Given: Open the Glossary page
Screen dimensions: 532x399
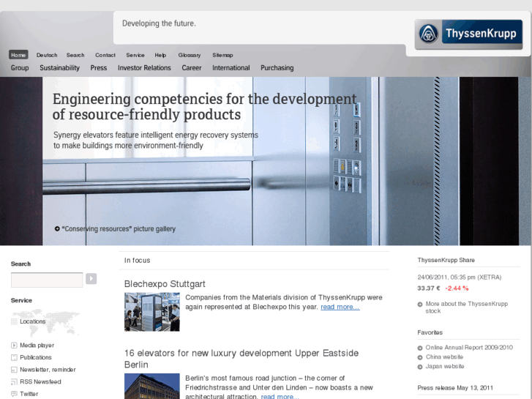Looking at the screenshot, I should click(190, 55).
